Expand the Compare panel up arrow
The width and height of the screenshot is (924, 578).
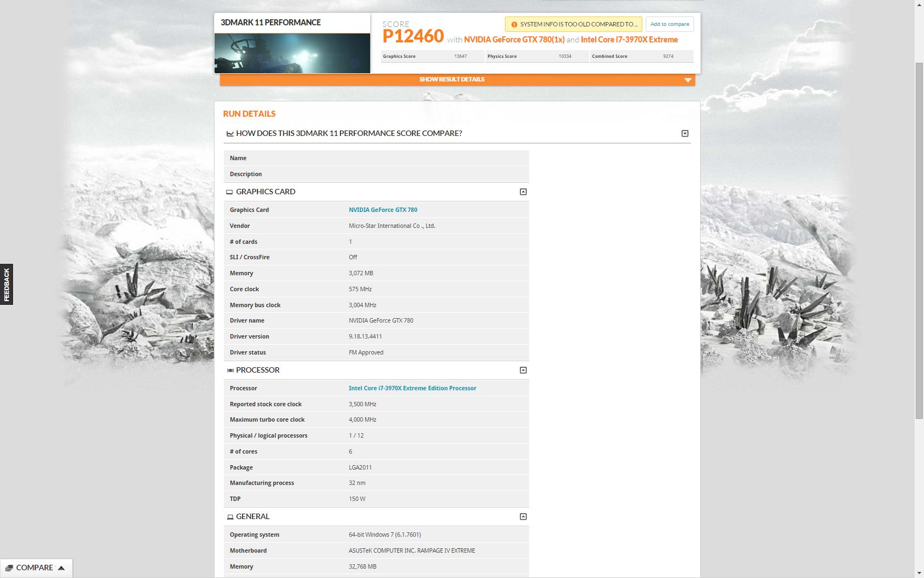click(61, 568)
